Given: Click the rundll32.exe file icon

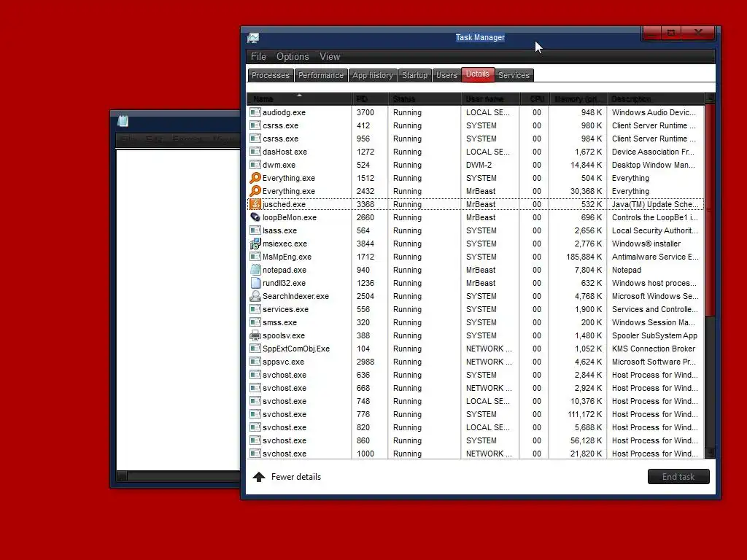Looking at the screenshot, I should pos(255,282).
